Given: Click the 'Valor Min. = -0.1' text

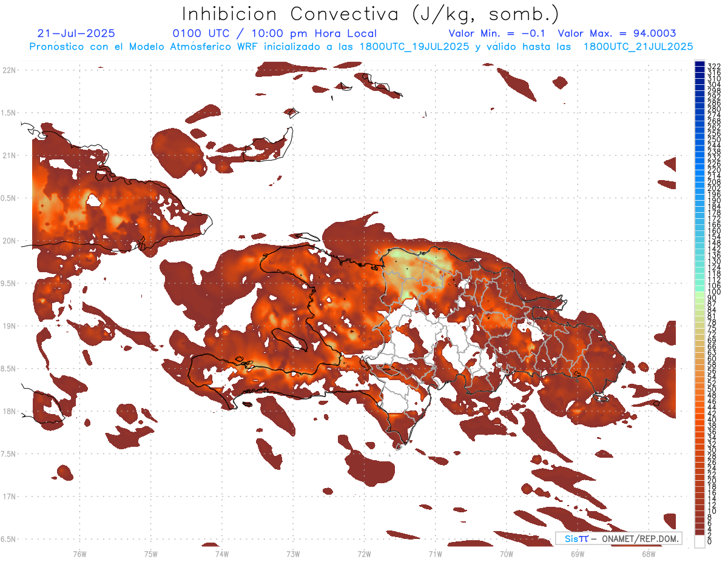Looking at the screenshot, I should 497,33.
